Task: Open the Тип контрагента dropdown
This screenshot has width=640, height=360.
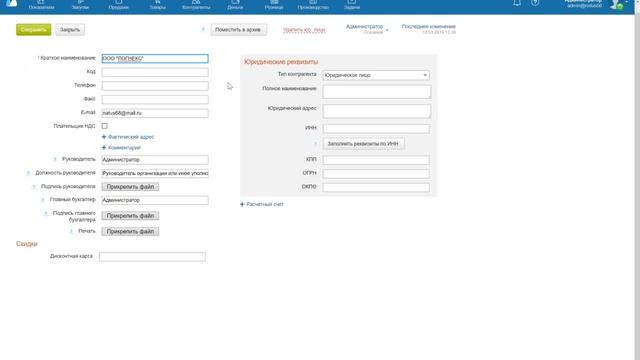Action: (x=376, y=75)
